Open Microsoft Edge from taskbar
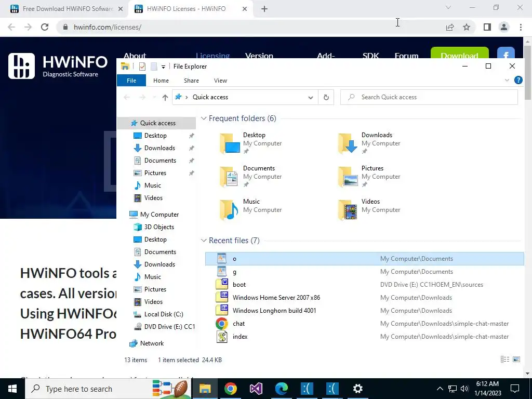Screen dimensions: 532x399 coord(281,389)
